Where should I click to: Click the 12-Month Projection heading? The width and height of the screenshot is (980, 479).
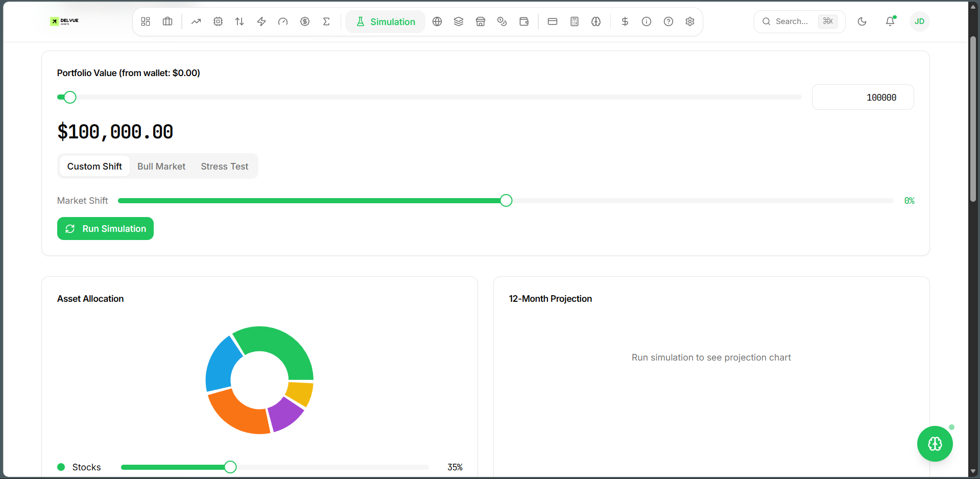[551, 299]
